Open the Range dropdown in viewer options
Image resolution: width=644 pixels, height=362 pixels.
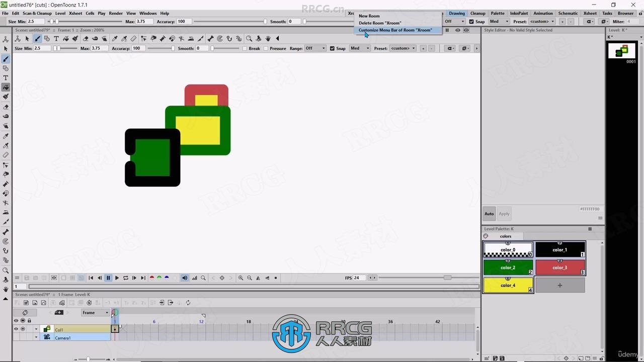point(315,48)
